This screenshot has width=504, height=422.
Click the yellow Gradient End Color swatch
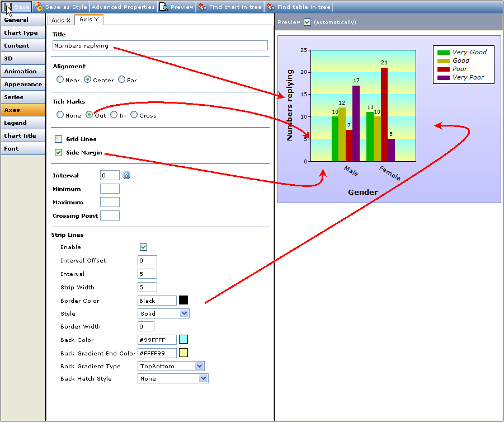click(183, 353)
